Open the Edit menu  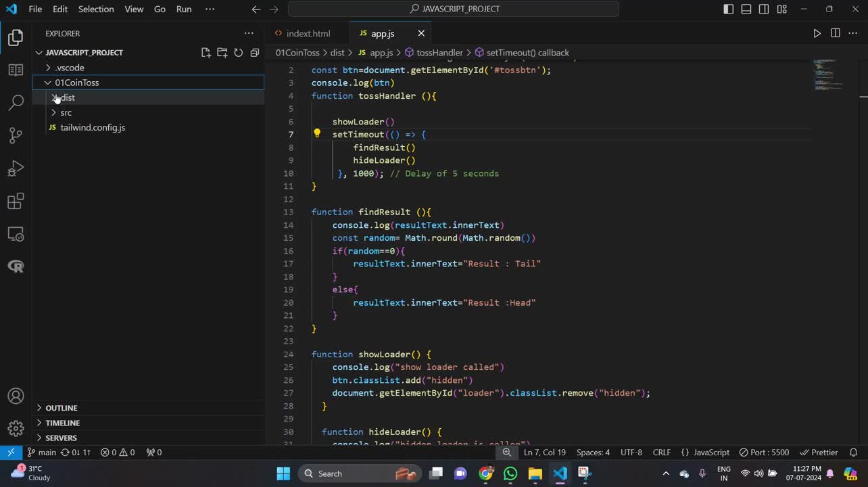60,9
